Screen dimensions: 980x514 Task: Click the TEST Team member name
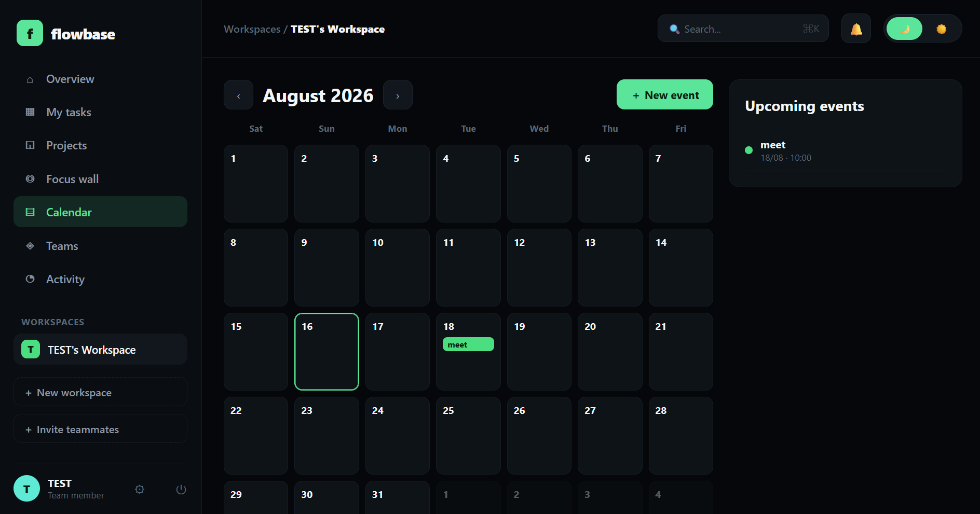(x=76, y=489)
